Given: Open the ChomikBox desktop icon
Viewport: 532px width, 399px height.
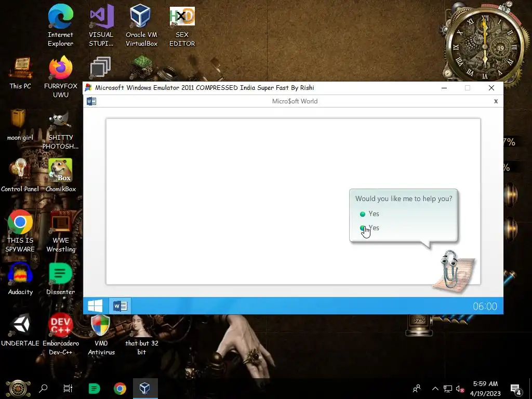Looking at the screenshot, I should coord(61,176).
